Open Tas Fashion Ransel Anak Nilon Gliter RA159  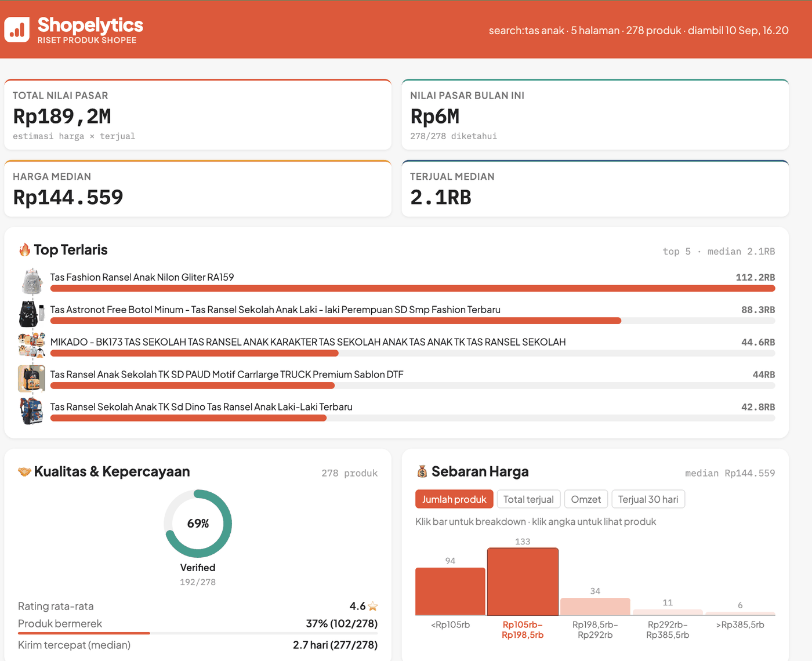pos(142,277)
